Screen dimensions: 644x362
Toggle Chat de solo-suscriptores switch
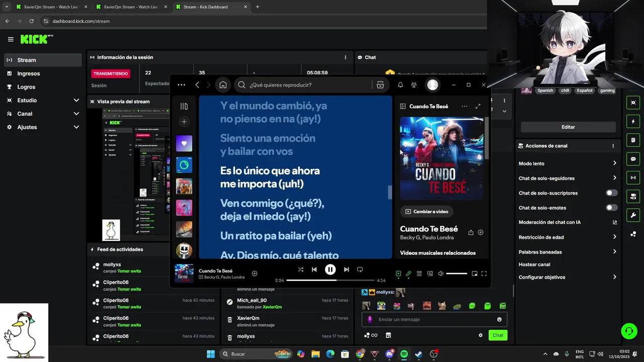(x=612, y=193)
